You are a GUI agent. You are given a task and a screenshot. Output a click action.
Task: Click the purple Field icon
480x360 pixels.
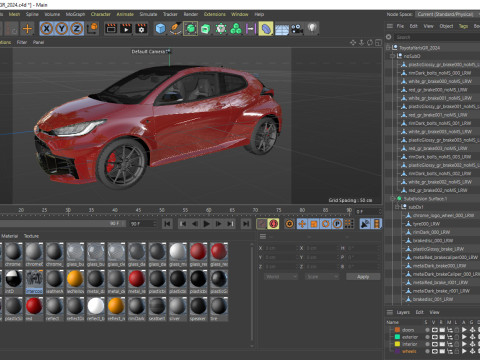(x=250, y=29)
